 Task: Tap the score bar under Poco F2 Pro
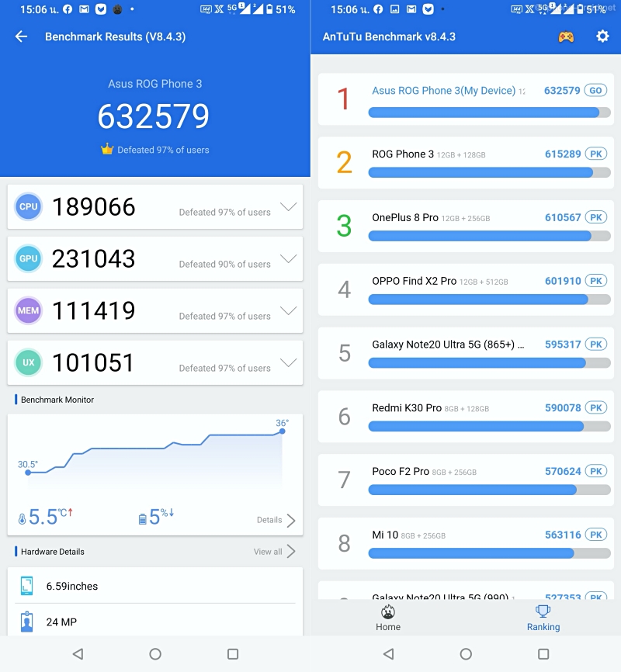point(489,490)
